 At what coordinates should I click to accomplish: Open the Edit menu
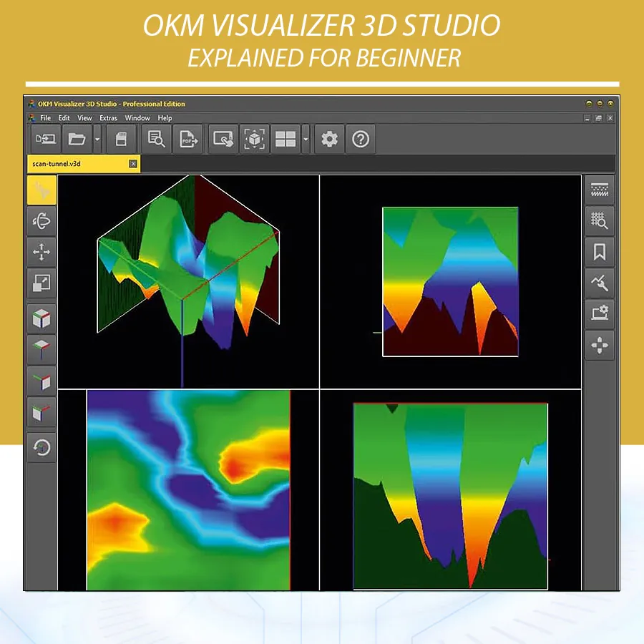click(x=64, y=118)
